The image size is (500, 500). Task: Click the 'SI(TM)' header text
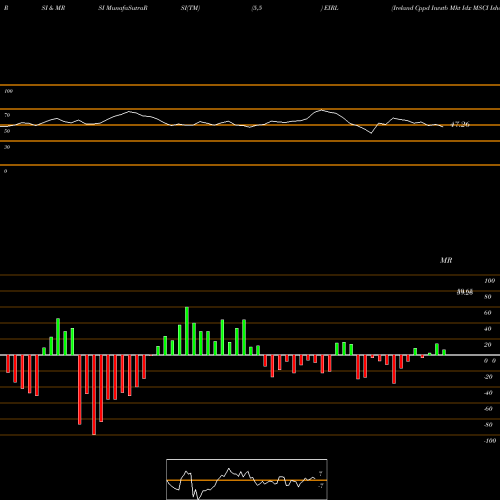tap(190, 8)
